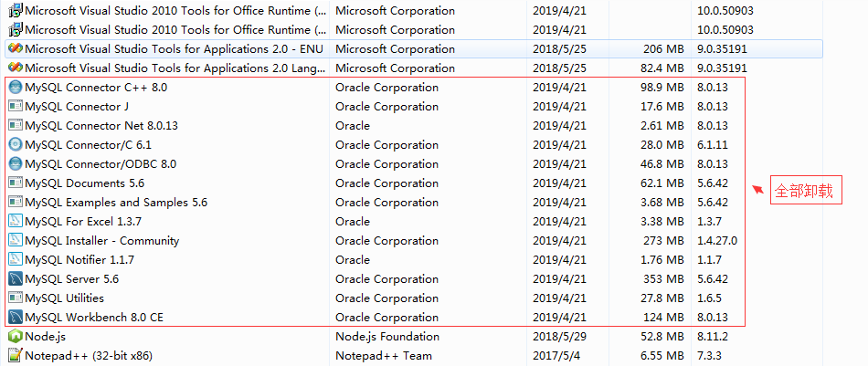The image size is (868, 366).
Task: Click the Node.js green hexagon icon
Action: pos(16,336)
